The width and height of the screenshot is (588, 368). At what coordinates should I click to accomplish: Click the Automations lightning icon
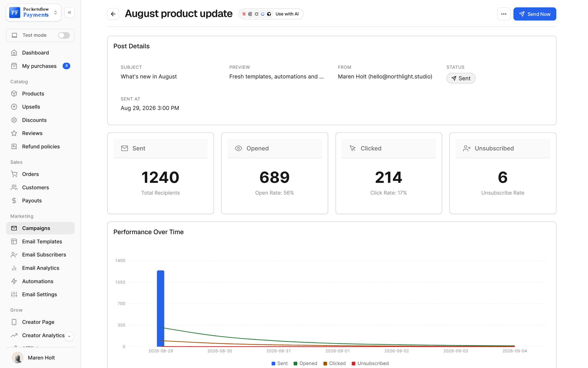click(x=14, y=281)
